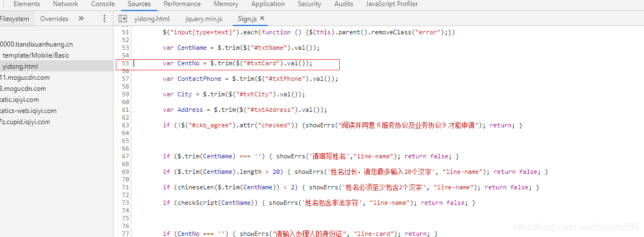Set breakpoint on line number 59
Viewport: 644px width, 237px height.
(x=126, y=94)
